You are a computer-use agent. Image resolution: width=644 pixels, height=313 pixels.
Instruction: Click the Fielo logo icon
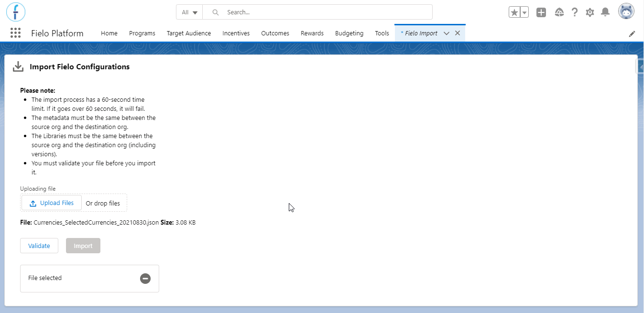click(16, 12)
